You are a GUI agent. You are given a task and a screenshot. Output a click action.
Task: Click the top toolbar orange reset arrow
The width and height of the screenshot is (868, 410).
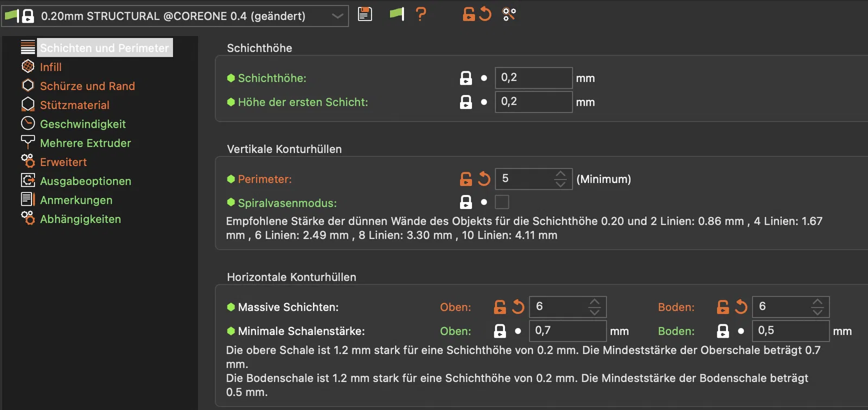point(485,14)
